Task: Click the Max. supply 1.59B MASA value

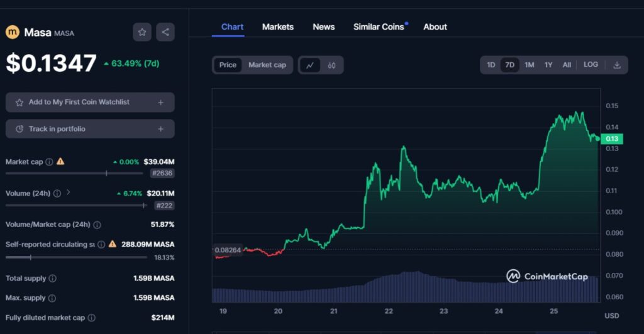Action: click(154, 298)
